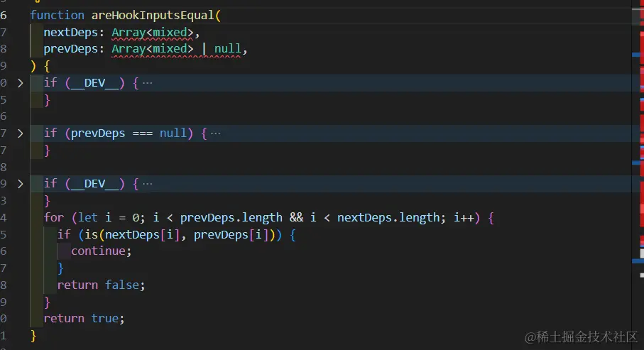The image size is (644, 350).
Task: Click nextDeps.length in the for loop condition
Action: 388,217
